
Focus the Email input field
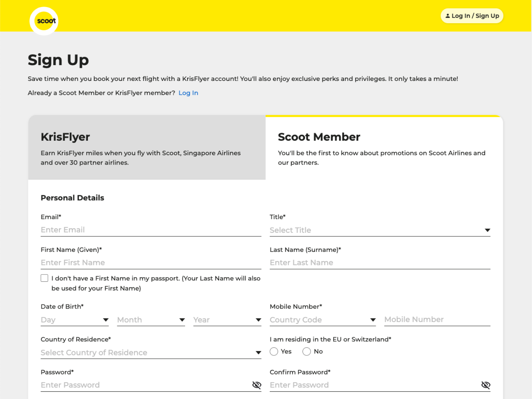(151, 230)
